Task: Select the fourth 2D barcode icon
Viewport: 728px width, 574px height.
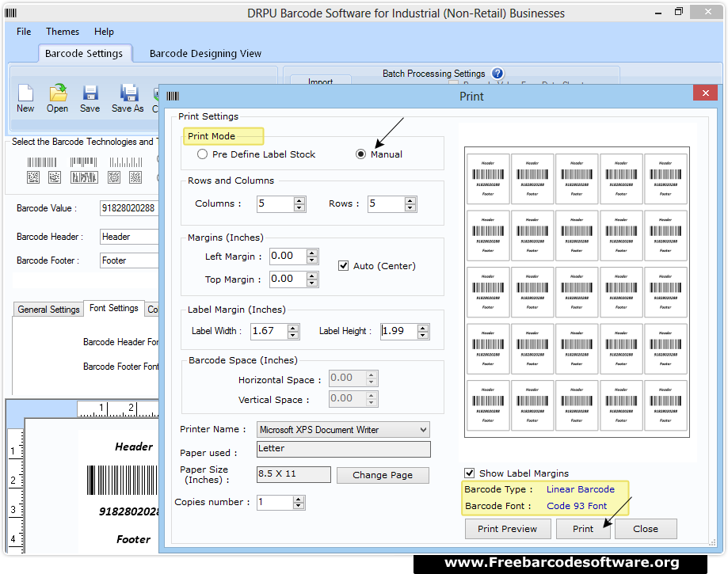Action: [x=114, y=177]
